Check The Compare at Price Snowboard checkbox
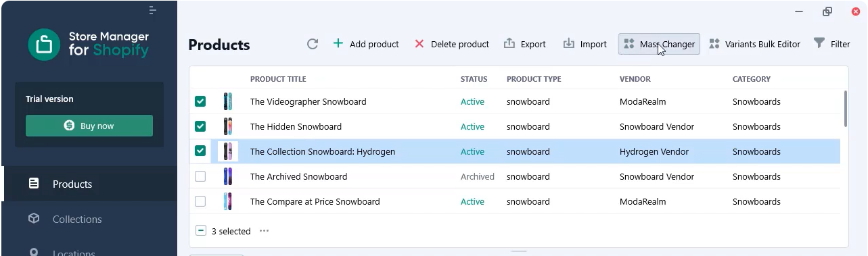 [x=200, y=201]
